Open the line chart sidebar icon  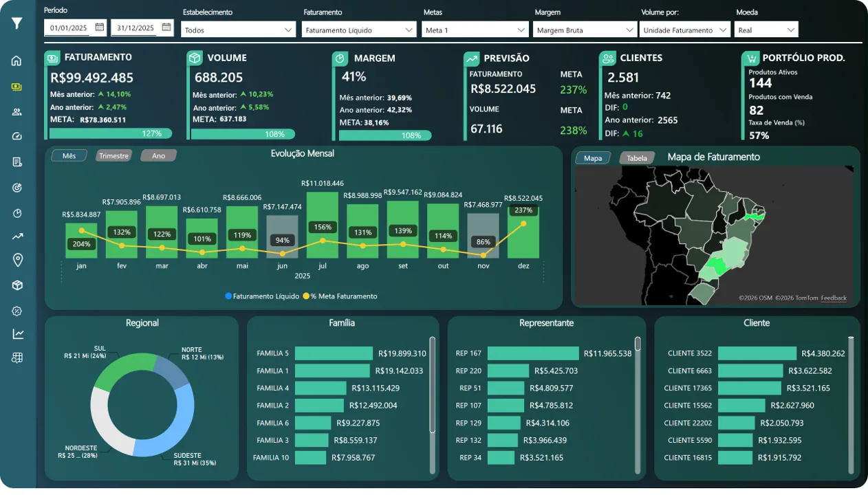click(17, 334)
